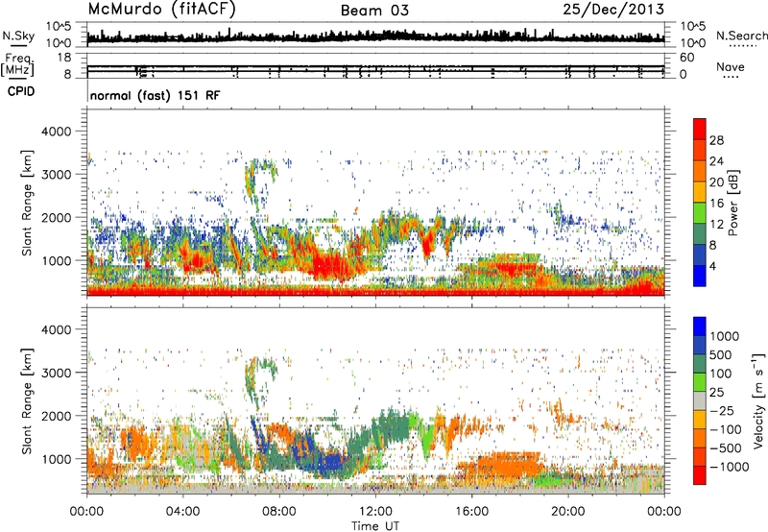Click inside the Power range-time plot panel

(x=375, y=203)
